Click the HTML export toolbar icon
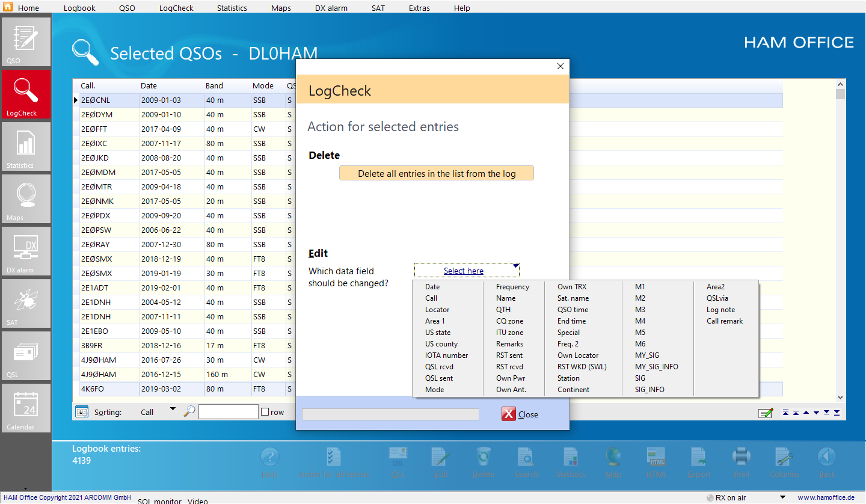 [x=656, y=462]
